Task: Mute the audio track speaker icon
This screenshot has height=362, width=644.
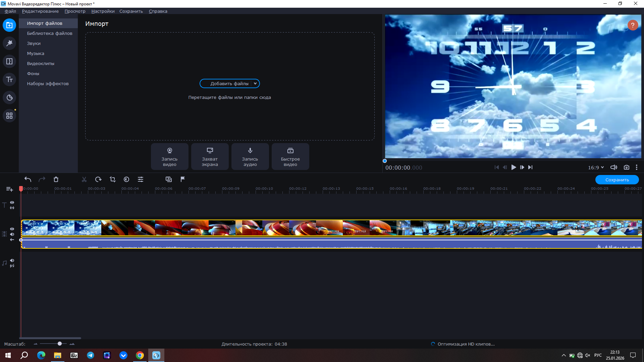Action: (x=12, y=260)
